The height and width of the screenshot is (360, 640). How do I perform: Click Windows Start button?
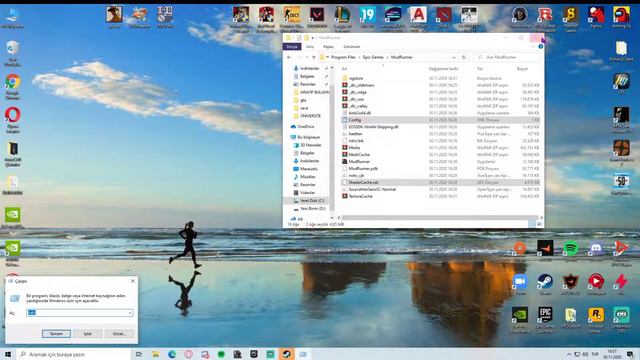coord(8,354)
